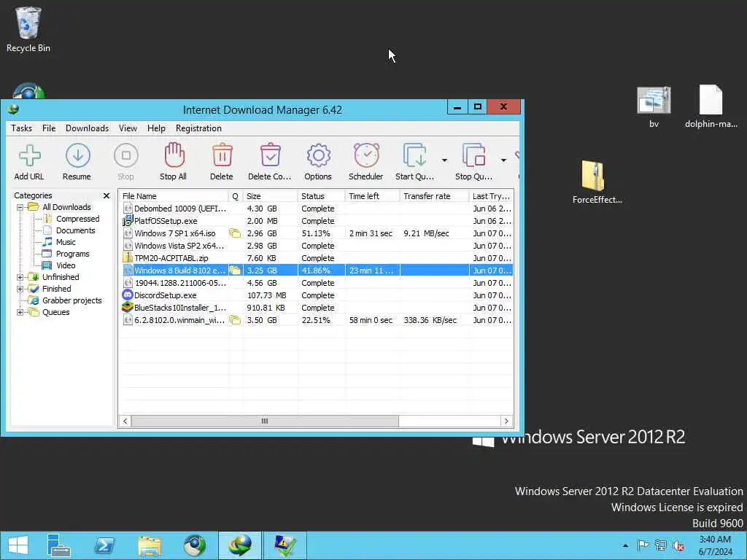
Task: Select Windows Vista SP2 x64 row
Action: 317,246
